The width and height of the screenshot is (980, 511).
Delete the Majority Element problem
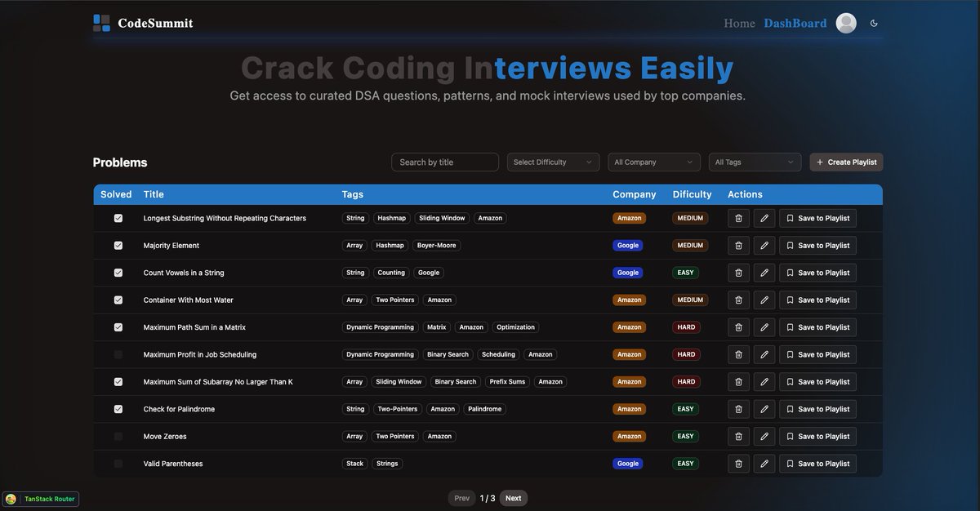[x=738, y=246]
